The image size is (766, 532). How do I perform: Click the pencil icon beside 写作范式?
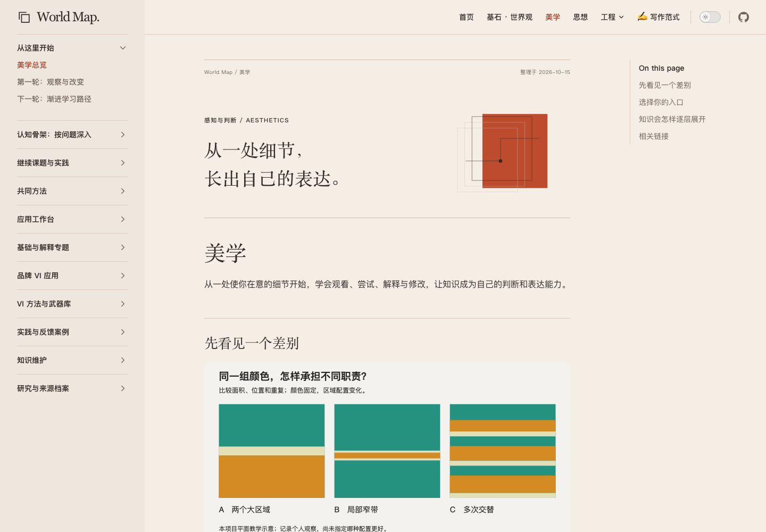point(643,16)
